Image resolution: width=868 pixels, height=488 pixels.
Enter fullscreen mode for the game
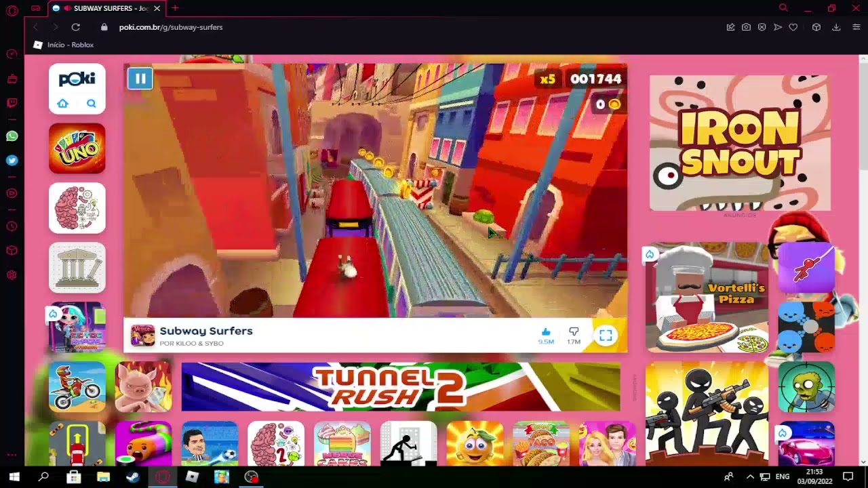click(606, 335)
